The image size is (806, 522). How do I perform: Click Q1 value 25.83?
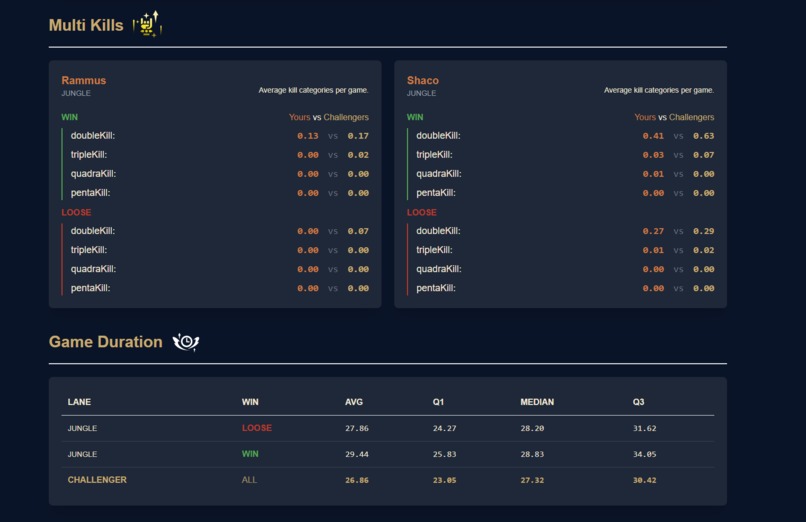coord(444,454)
